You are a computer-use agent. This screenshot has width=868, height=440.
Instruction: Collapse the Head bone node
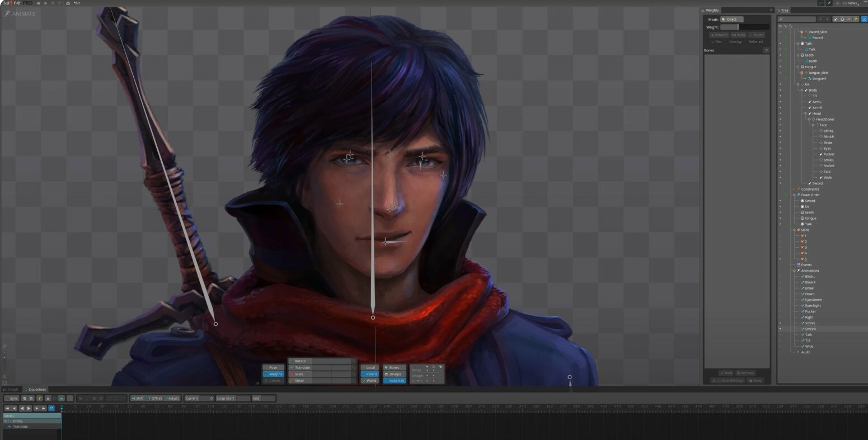(x=805, y=113)
